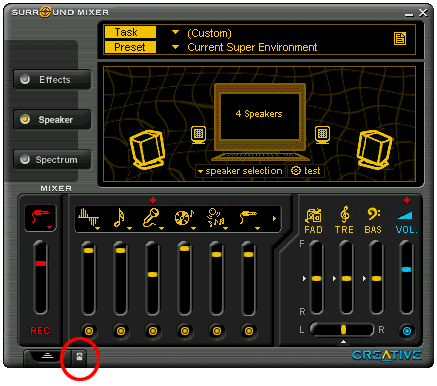Switch to the Effects panel

click(52, 79)
